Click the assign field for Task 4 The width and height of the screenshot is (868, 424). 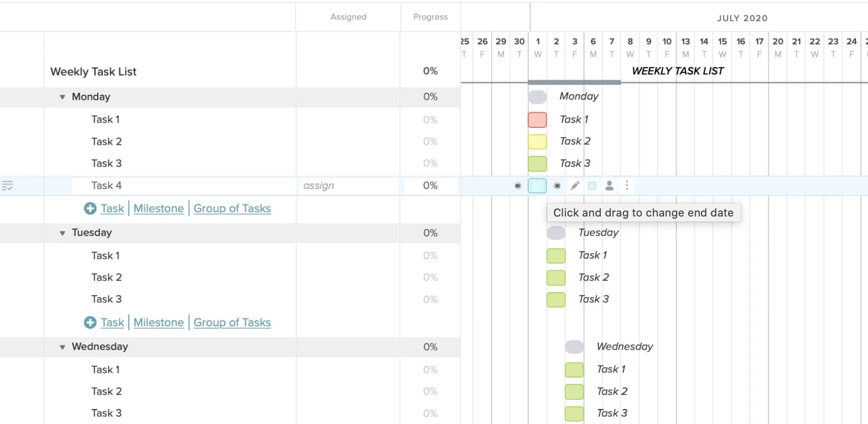(348, 186)
